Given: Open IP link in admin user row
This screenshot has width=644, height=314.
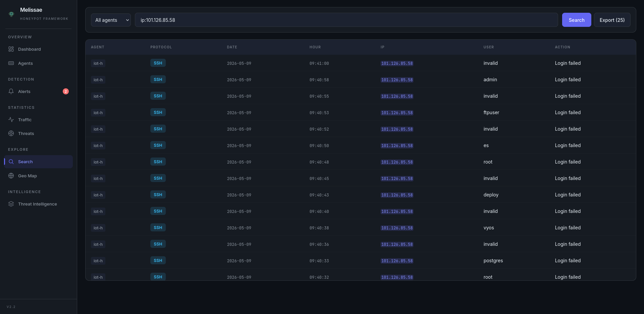Looking at the screenshot, I should [397, 80].
